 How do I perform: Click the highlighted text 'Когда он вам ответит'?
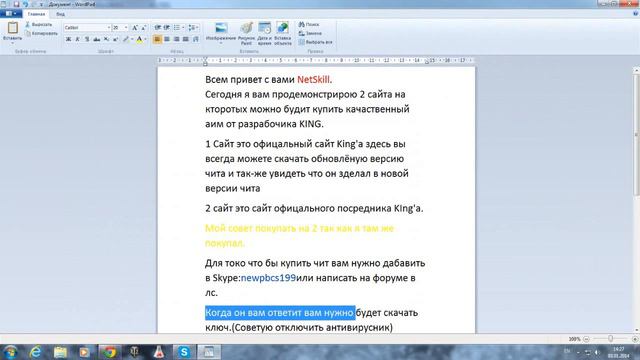click(x=280, y=313)
